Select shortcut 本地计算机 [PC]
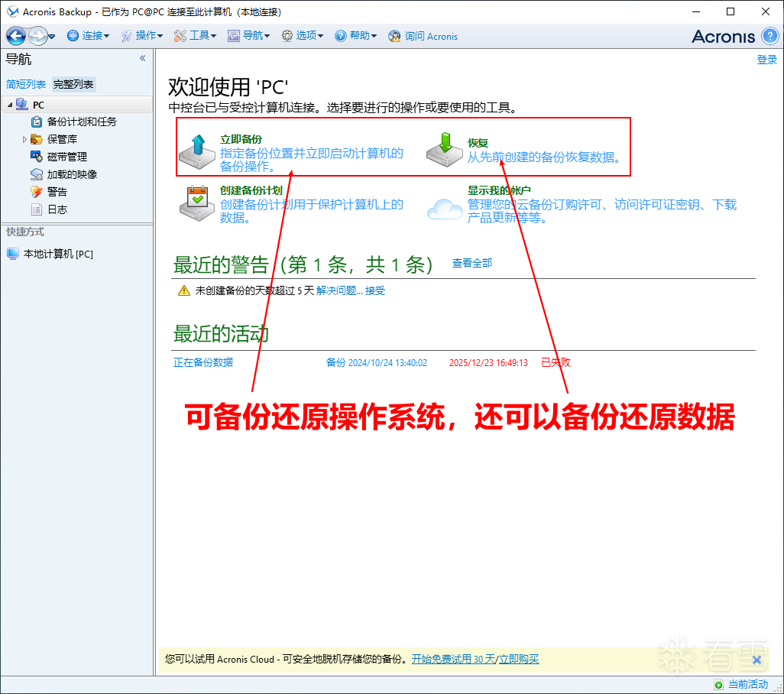 click(x=58, y=254)
